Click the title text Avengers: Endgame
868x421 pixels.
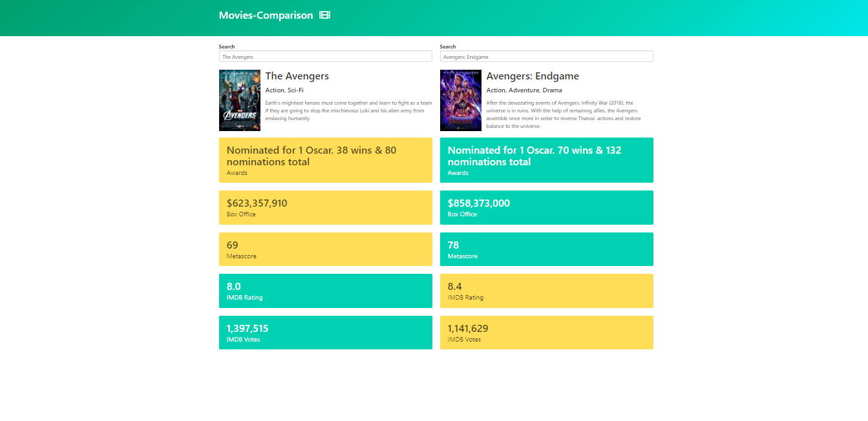tap(533, 76)
